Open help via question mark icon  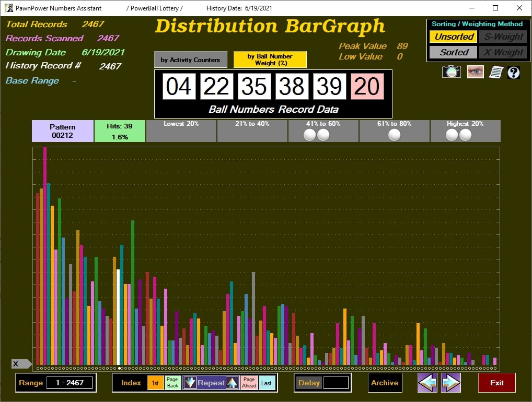[x=514, y=72]
